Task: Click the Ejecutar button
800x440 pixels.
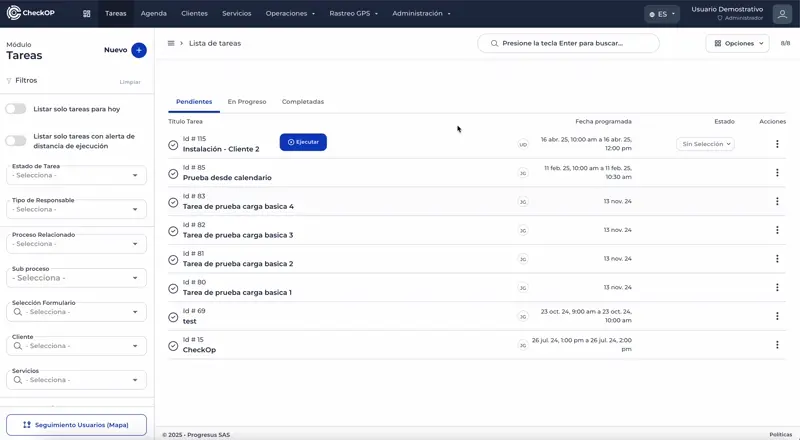Action: tap(303, 142)
